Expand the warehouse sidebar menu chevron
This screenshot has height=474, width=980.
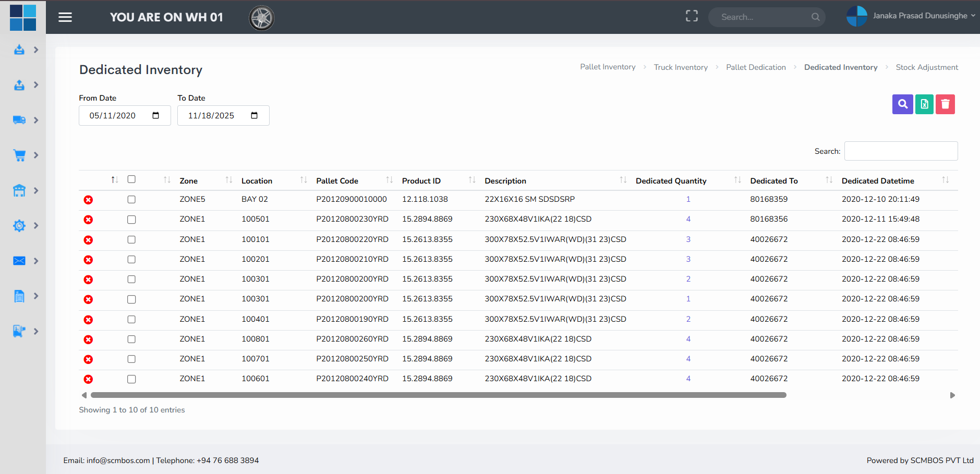(36, 191)
